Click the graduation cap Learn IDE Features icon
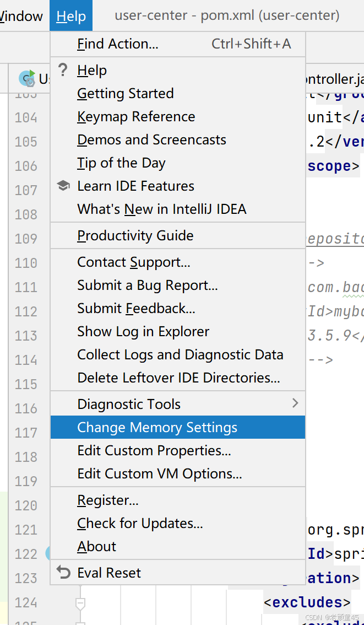Screen dimensions: 364x625 [63, 186]
